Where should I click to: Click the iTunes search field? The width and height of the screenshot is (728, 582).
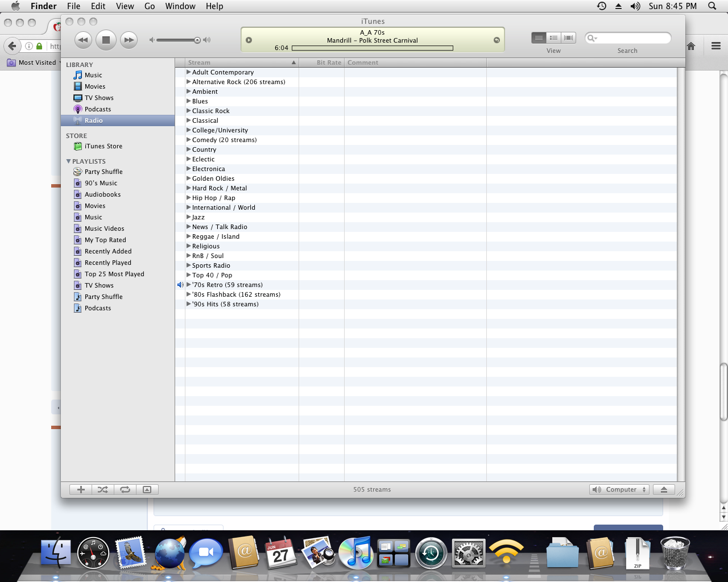(628, 38)
